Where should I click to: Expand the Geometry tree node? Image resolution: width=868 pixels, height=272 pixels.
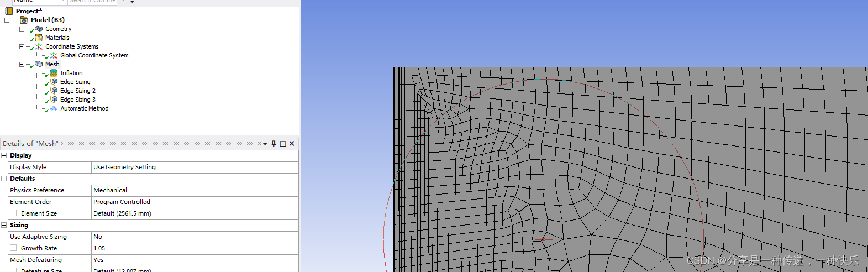22,29
